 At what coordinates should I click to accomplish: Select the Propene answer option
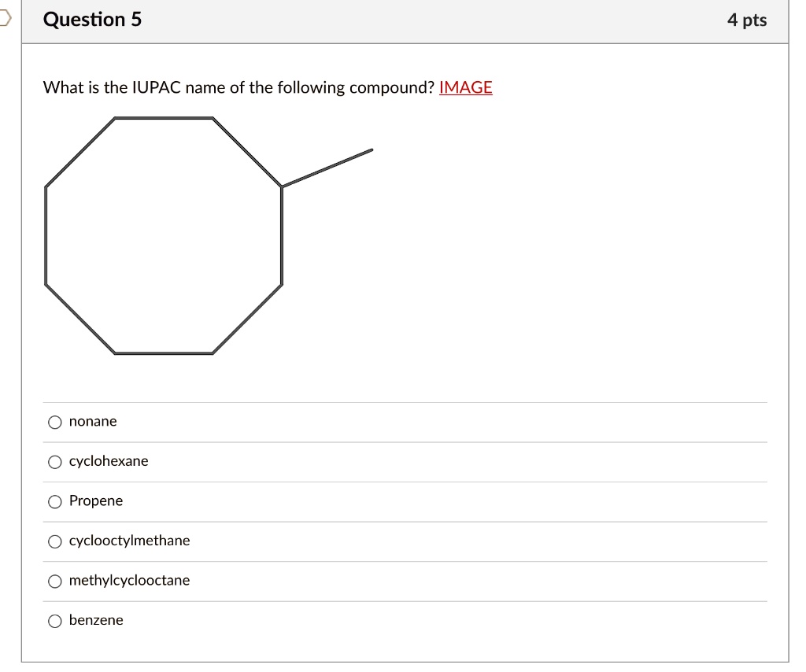pyautogui.click(x=55, y=501)
